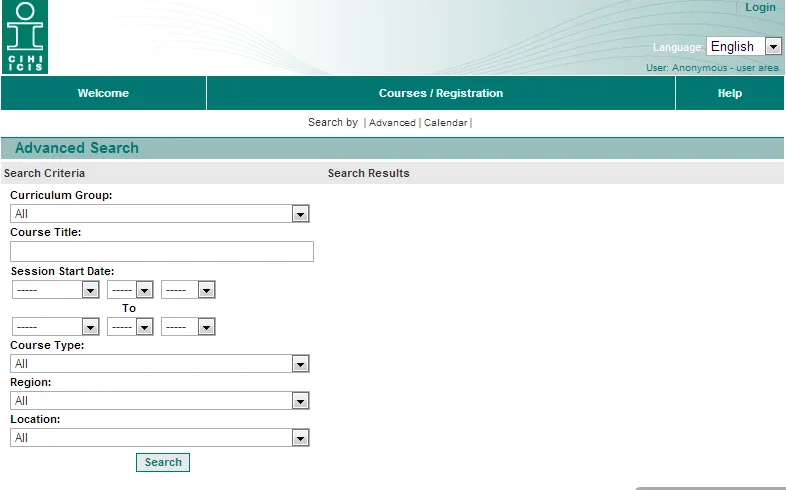Open last dropdown of the To date
Screen dimensions: 786x490
(188, 327)
